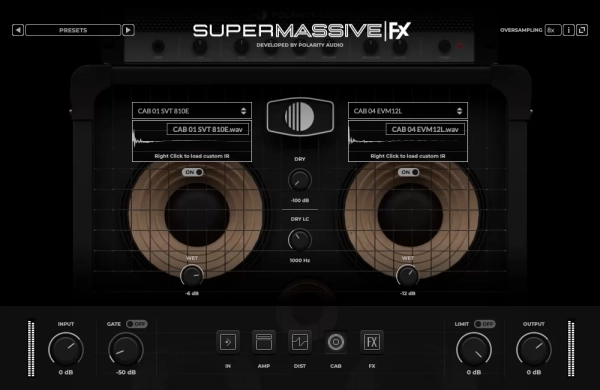The width and height of the screenshot is (600, 390).
Task: Click the GATE threshold knob
Action: coord(126,349)
